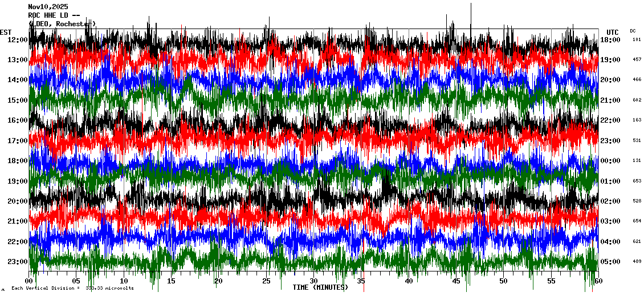Select the 16:00 EST row label

(x=18, y=120)
